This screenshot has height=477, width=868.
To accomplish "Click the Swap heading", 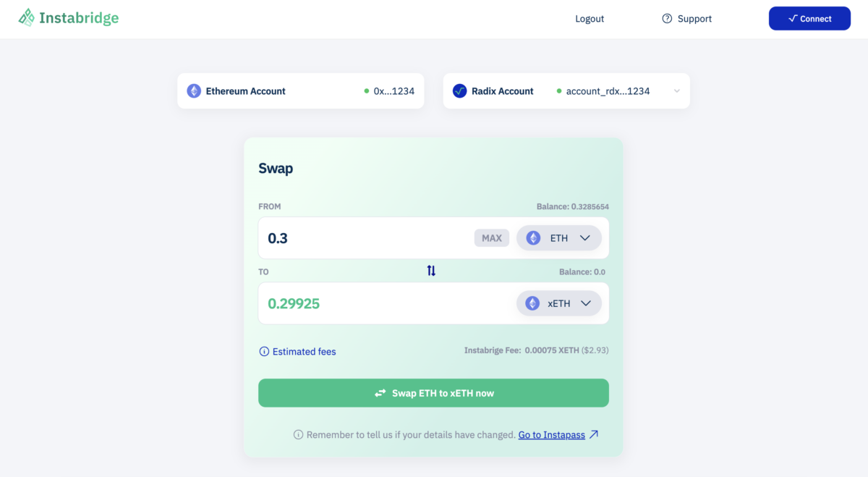I will [276, 169].
